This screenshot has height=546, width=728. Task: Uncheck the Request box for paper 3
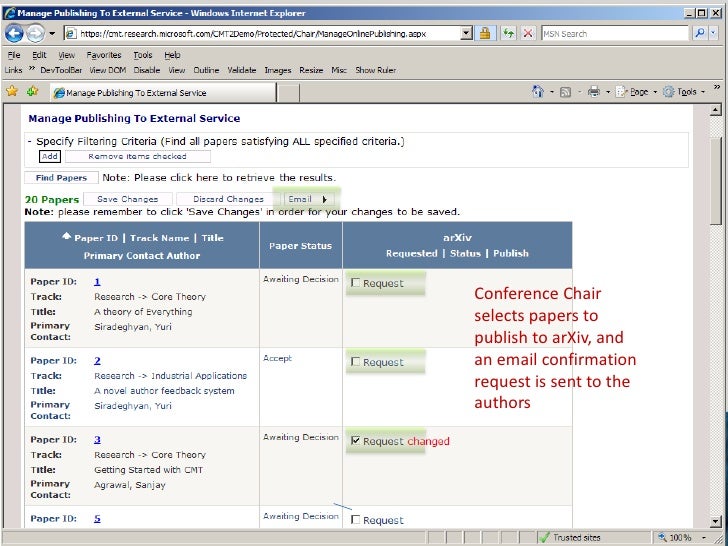[x=356, y=441]
